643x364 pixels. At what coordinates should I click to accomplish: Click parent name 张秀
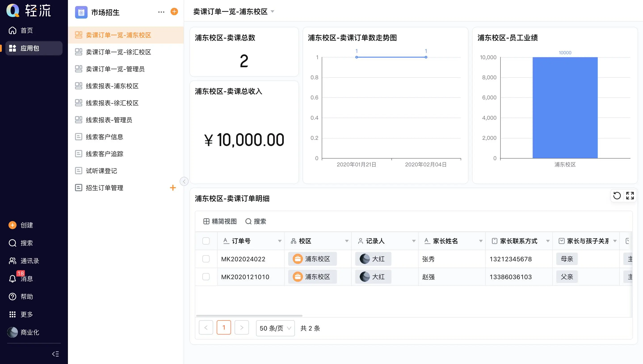coord(429,259)
